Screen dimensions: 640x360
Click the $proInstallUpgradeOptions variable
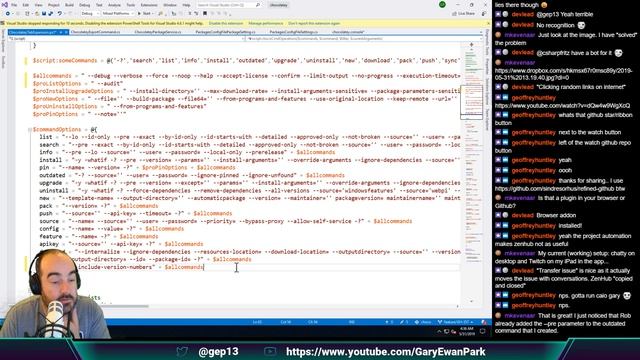(x=73, y=91)
